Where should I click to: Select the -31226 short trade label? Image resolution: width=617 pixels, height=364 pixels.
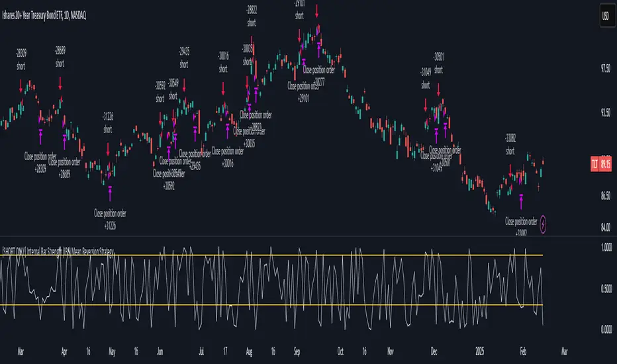tap(108, 122)
